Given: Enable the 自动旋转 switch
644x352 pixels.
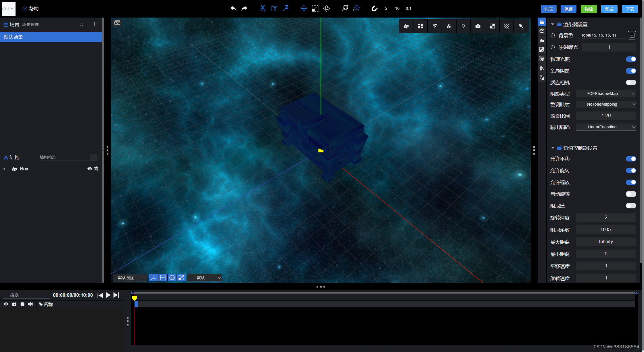Looking at the screenshot, I should tap(631, 194).
